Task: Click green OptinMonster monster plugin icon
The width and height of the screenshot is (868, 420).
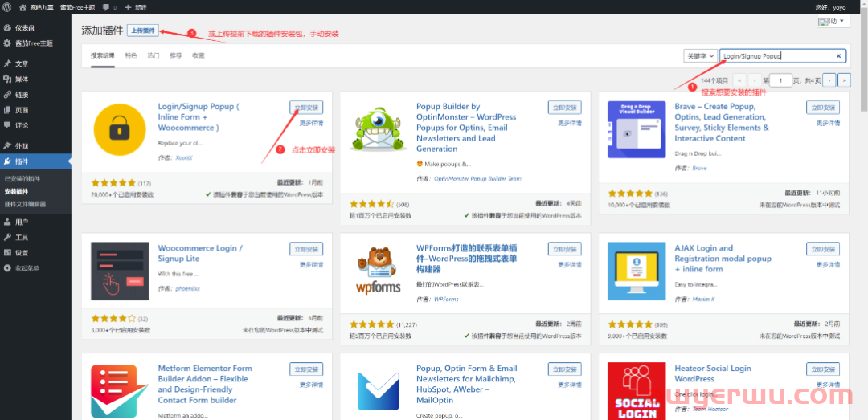Action: 377,131
